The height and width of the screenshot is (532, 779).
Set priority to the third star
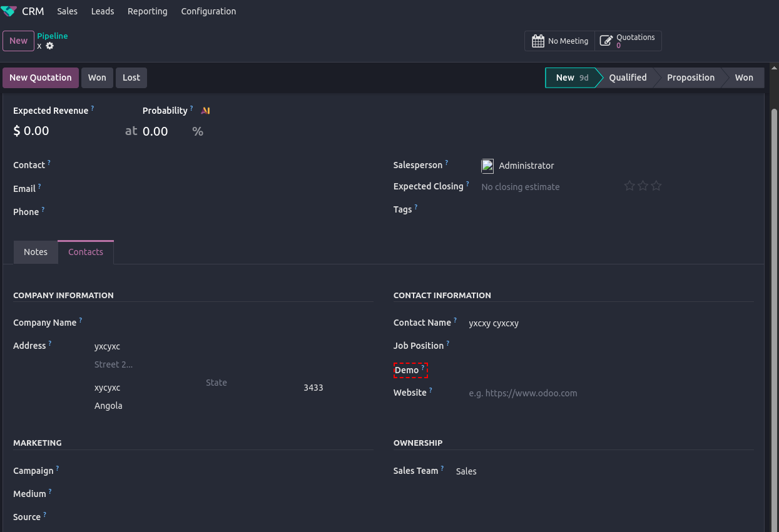coord(656,186)
